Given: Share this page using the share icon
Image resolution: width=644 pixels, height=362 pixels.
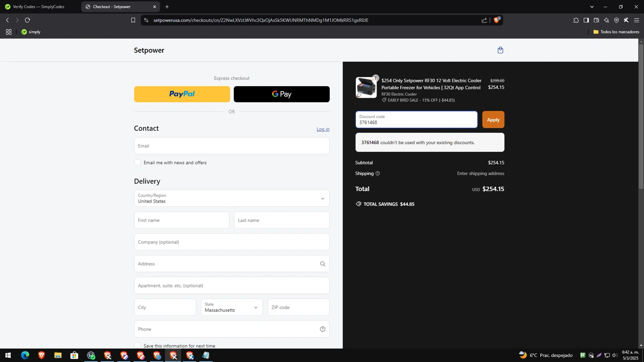Looking at the screenshot, I should (x=484, y=20).
